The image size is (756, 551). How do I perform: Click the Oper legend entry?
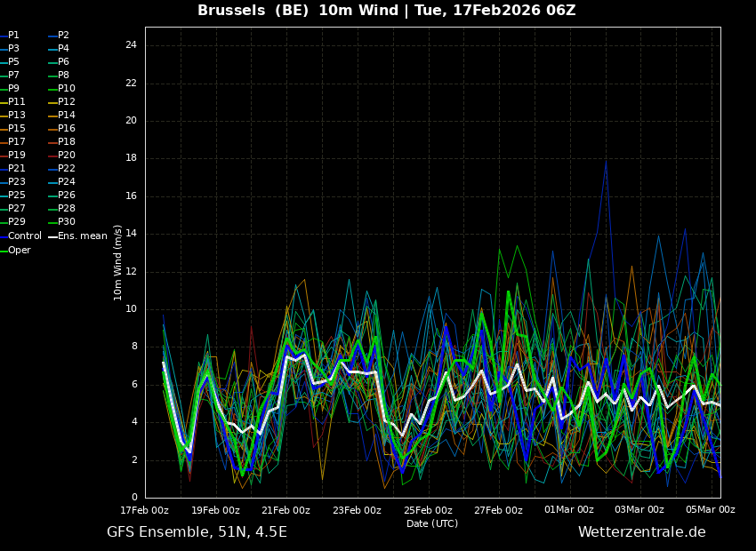tap(19, 251)
